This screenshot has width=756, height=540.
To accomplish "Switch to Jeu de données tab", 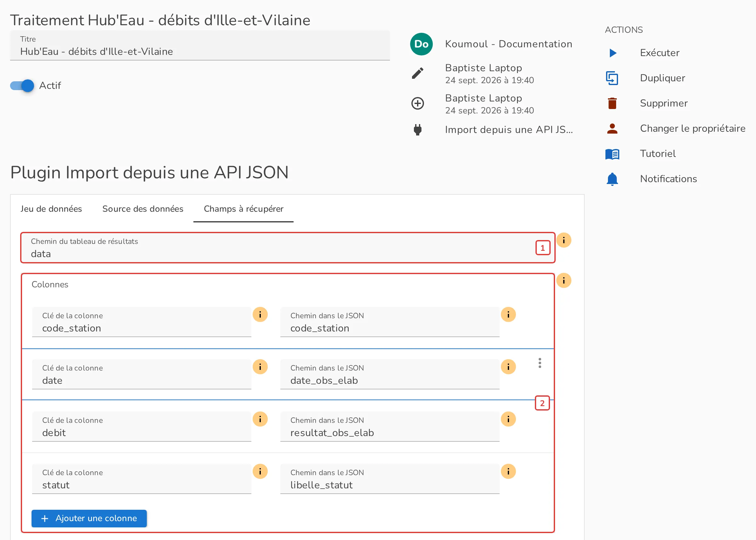I will click(x=51, y=209).
